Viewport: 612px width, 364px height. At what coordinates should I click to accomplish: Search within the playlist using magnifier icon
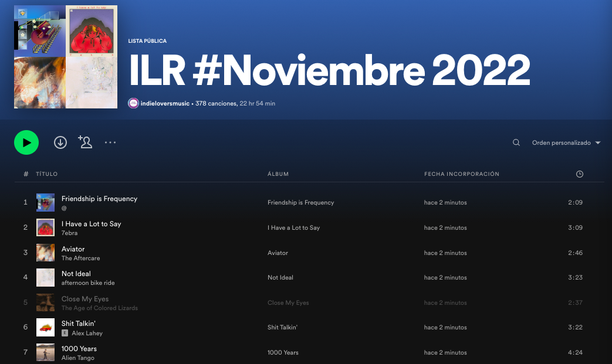[516, 142]
